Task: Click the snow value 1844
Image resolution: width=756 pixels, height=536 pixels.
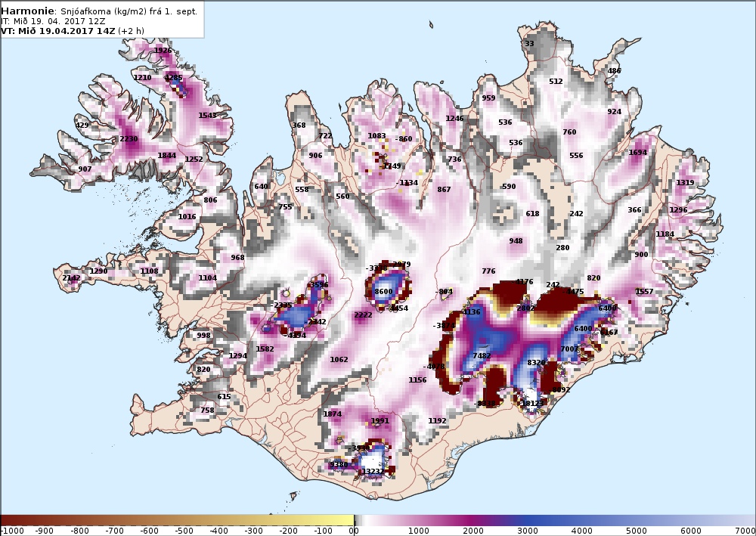Action: [167, 155]
